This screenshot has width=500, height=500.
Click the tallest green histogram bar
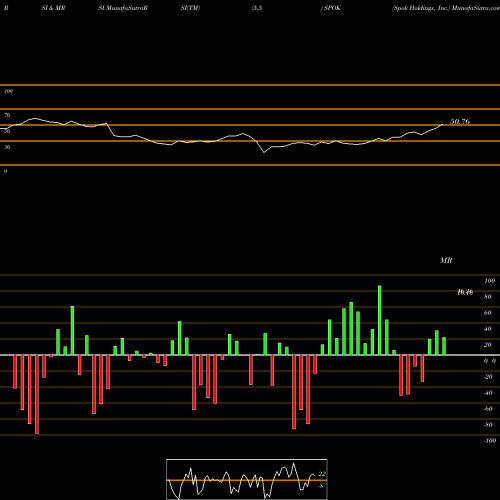(379, 320)
